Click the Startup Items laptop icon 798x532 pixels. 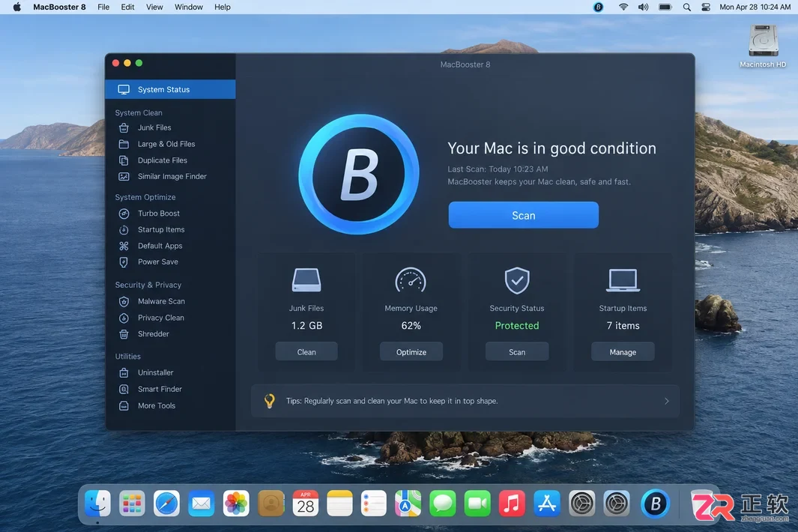click(623, 280)
